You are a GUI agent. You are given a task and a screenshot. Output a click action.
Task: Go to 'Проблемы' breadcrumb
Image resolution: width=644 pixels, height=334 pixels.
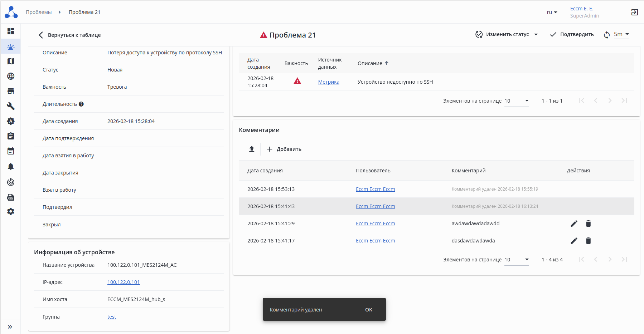click(x=39, y=12)
